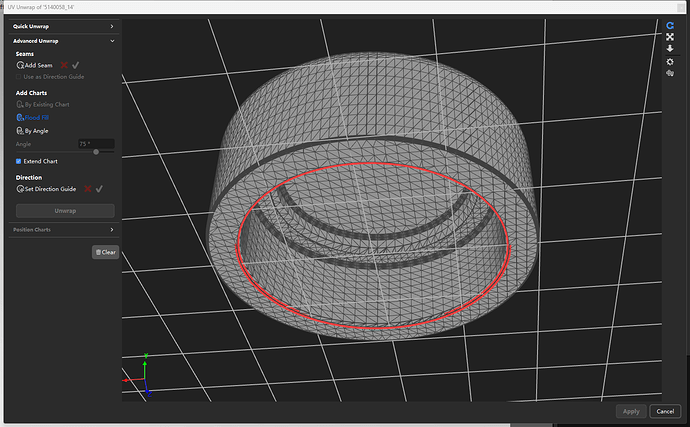Click the Direction heading text

[x=29, y=177]
